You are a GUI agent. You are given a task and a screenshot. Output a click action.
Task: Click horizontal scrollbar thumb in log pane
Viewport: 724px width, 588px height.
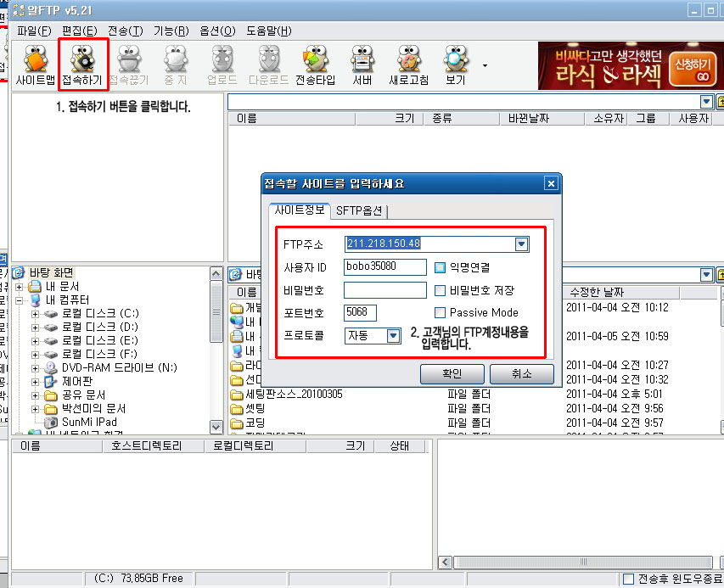coord(583,563)
